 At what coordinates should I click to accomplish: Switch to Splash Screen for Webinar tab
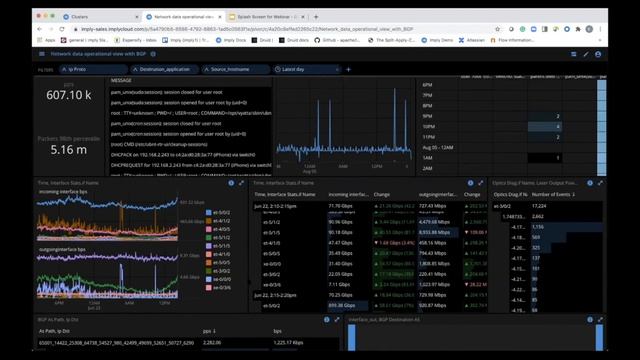click(x=267, y=17)
